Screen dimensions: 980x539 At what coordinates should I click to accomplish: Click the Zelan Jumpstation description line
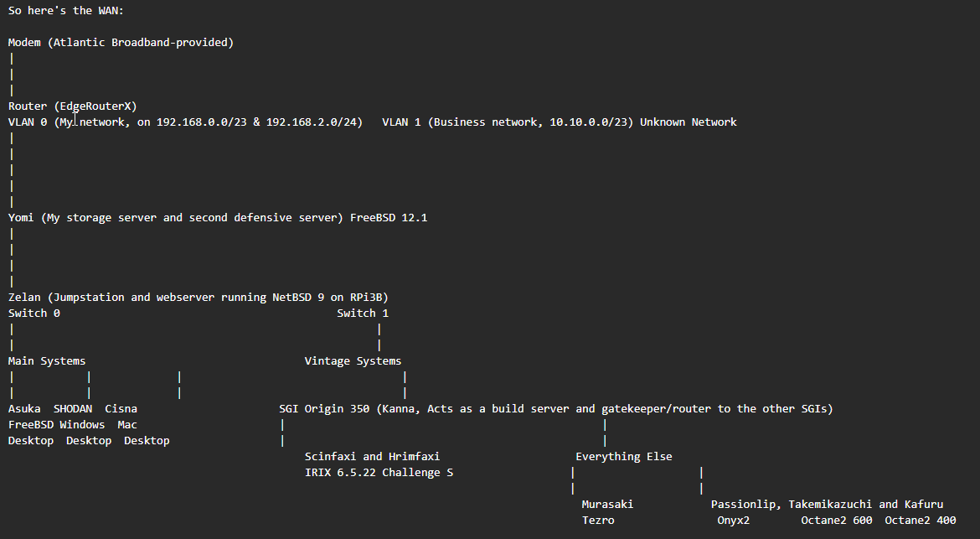[199, 297]
